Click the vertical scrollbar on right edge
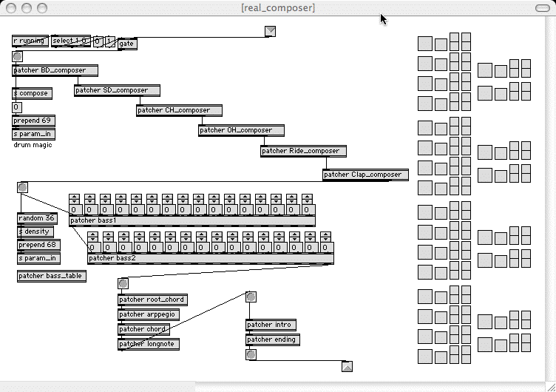This screenshot has width=556, height=392. pos(550,199)
